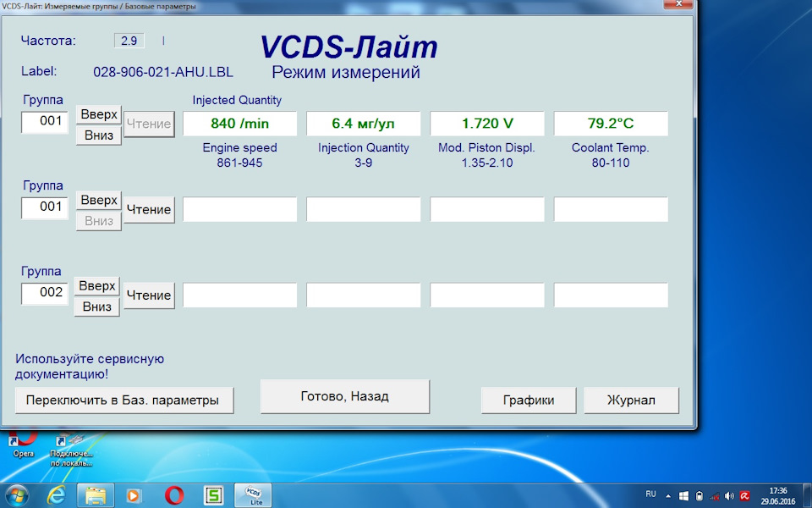Click the first group's Вверх button
Image resolution: width=812 pixels, height=508 pixels.
point(99,114)
